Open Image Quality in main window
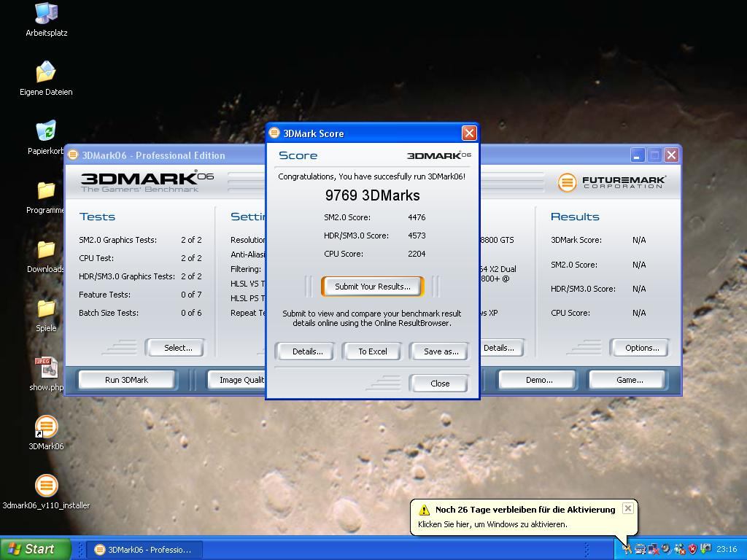747x560 pixels. coord(237,379)
